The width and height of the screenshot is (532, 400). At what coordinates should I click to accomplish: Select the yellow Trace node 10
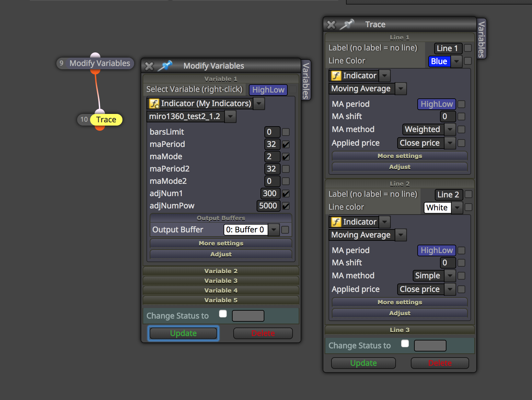(x=106, y=120)
